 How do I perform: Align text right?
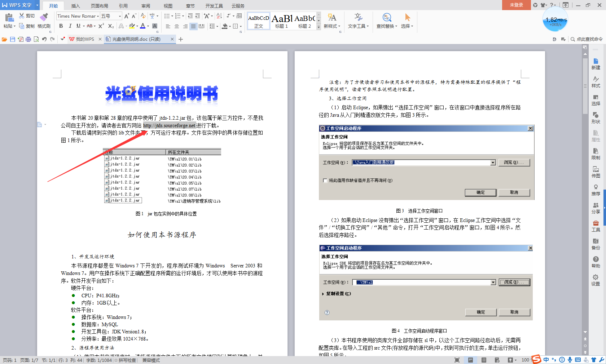[185, 26]
